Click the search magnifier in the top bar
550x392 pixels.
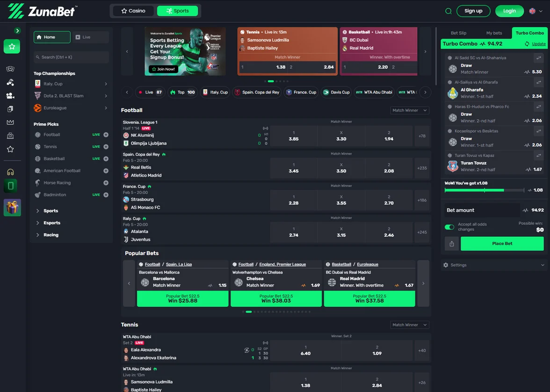448,11
